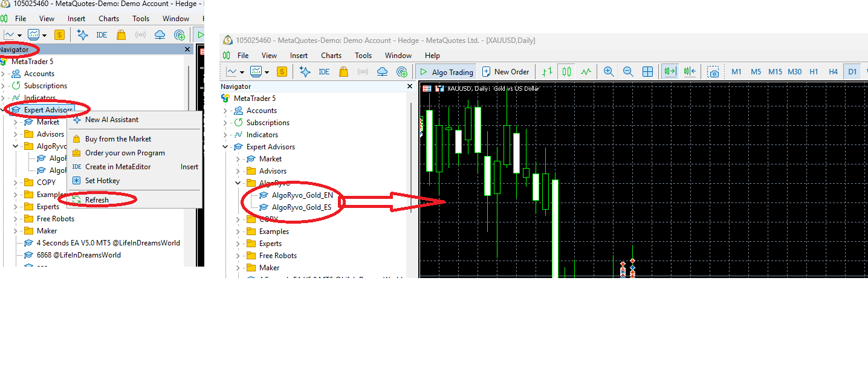Open the IDE icon in the left window toolbar

pyautogui.click(x=102, y=34)
